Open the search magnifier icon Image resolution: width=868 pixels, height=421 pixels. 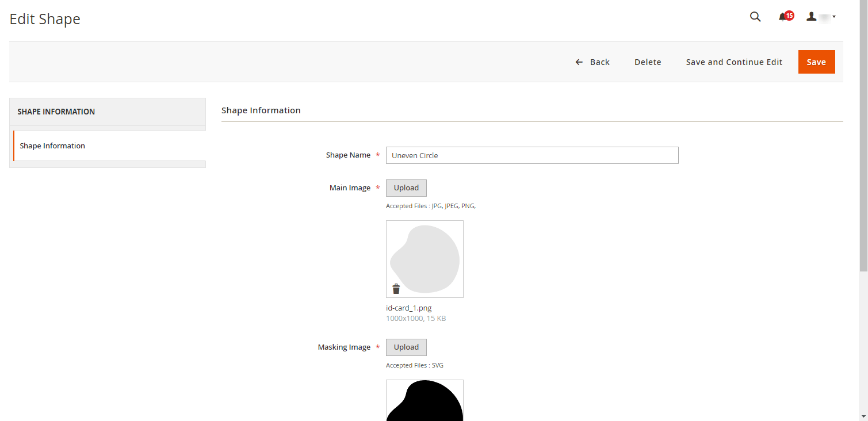point(755,17)
